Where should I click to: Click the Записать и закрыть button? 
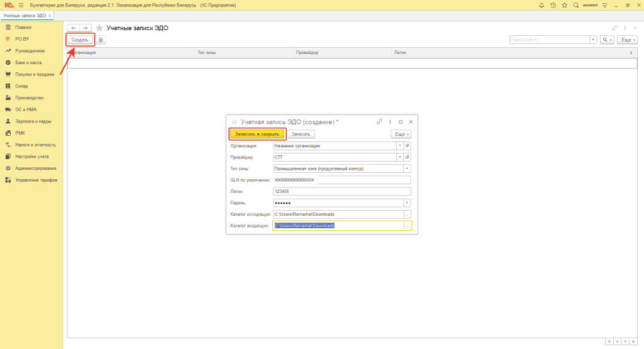coord(257,134)
